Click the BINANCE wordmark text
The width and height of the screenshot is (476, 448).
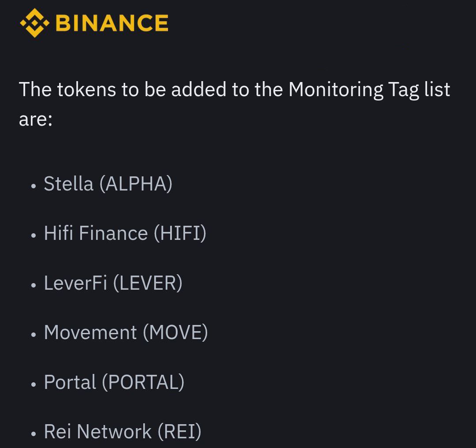tap(112, 23)
